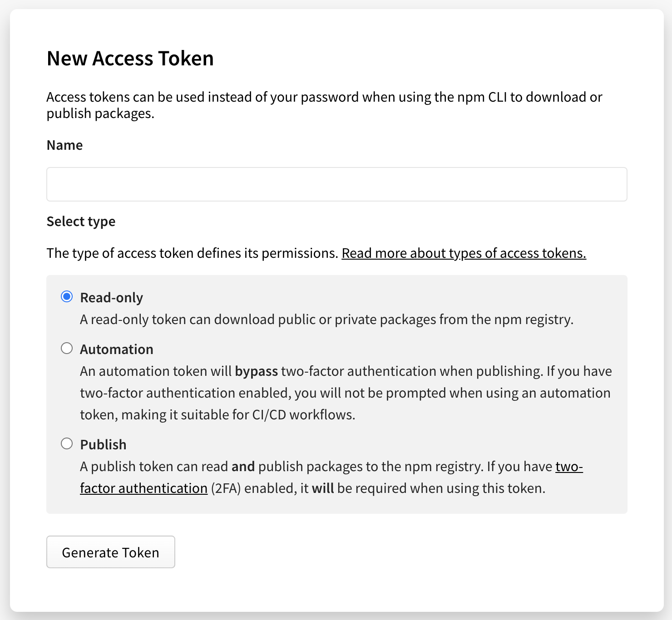Click the read-only token description text
672x620 pixels.
(326, 319)
